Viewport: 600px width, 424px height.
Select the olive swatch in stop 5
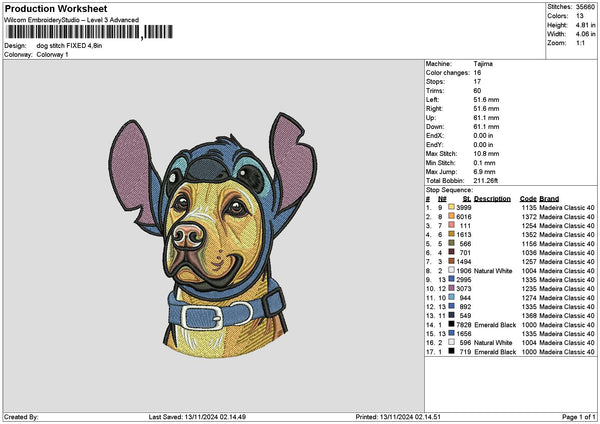451,243
